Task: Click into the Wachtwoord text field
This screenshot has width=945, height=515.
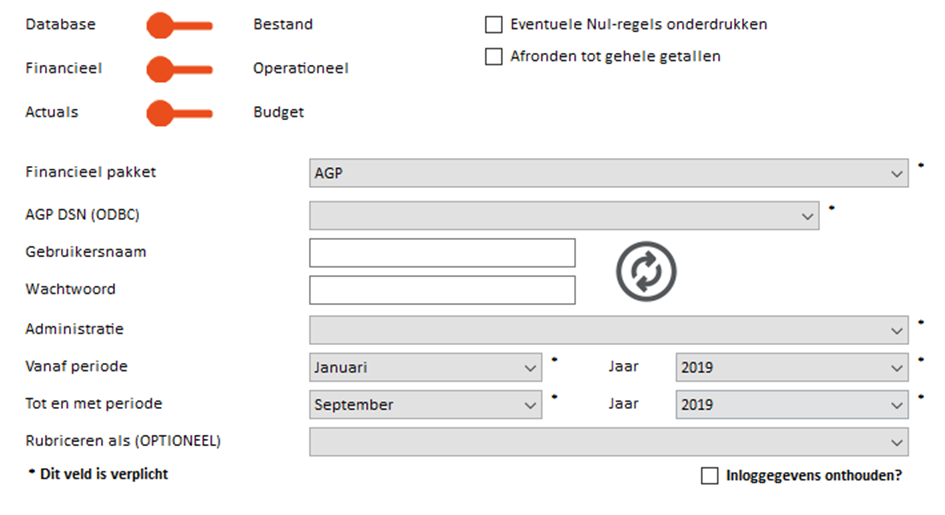Action: pos(442,290)
